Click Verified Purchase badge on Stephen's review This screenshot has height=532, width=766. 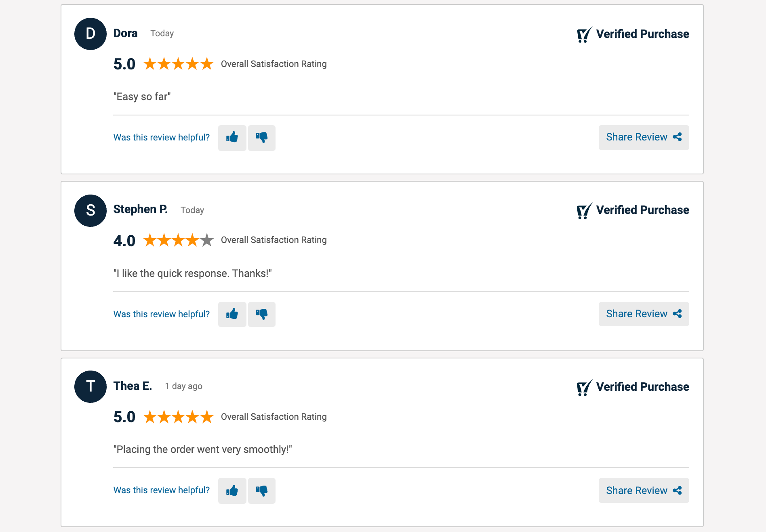(x=633, y=210)
